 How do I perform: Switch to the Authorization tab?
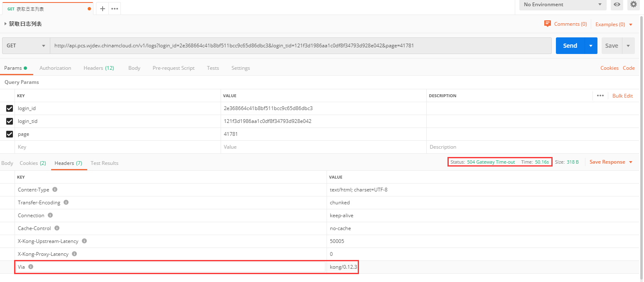(x=55, y=68)
